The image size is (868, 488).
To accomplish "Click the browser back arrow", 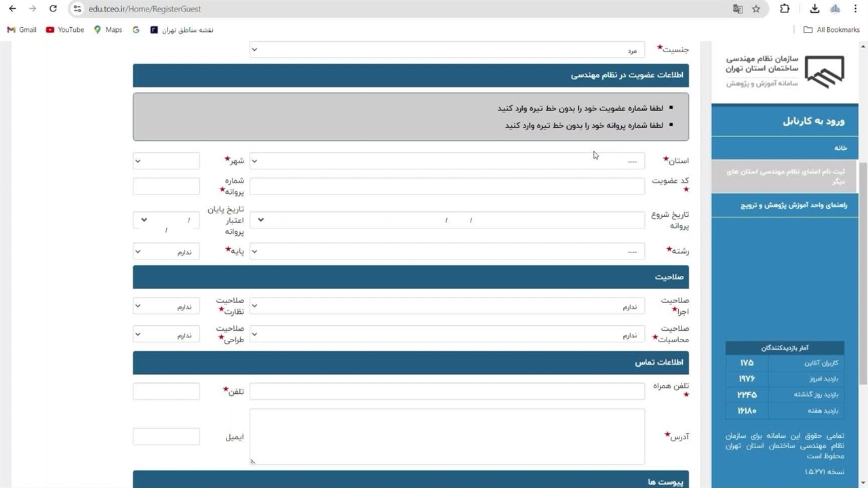I will coord(12,9).
